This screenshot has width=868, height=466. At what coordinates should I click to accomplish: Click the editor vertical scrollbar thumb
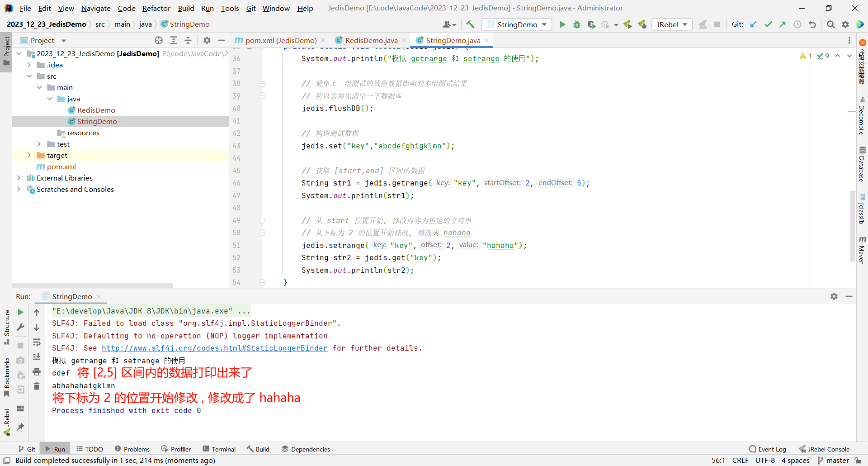pyautogui.click(x=853, y=226)
